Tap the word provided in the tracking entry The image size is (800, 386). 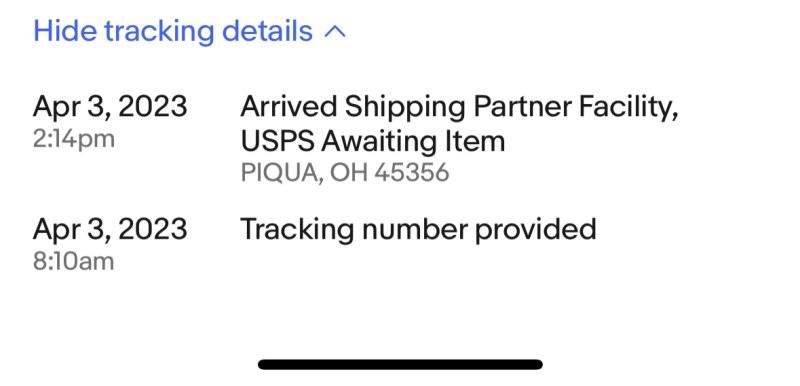[535, 229]
